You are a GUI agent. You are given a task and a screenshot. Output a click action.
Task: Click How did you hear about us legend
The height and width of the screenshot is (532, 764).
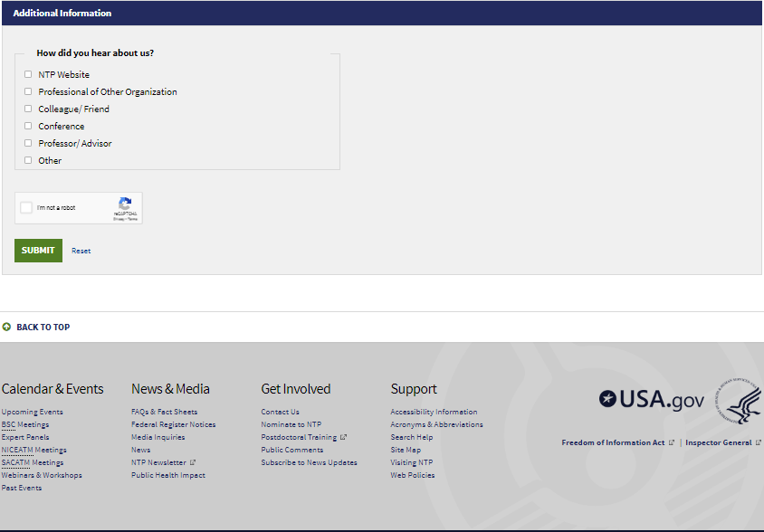point(95,53)
